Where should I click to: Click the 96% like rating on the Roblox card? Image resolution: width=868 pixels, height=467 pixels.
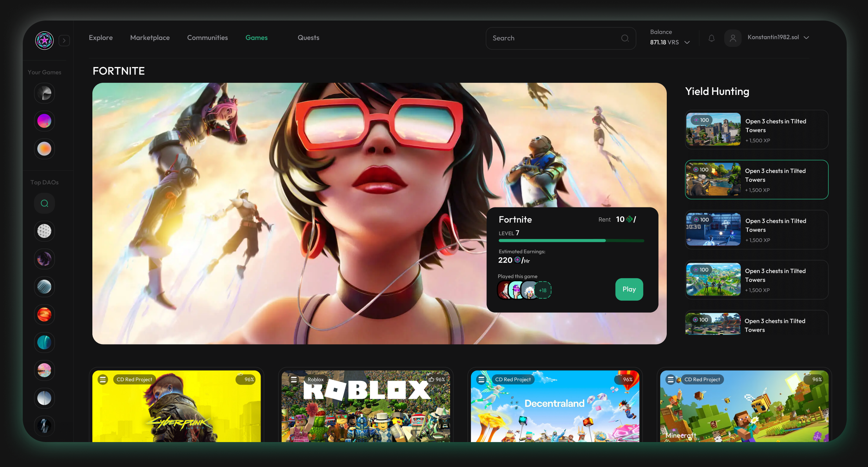(437, 379)
